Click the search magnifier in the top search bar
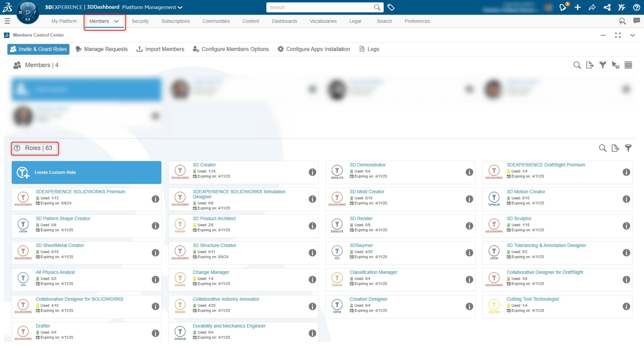Image resolution: width=644 pixels, height=346 pixels. point(377,7)
